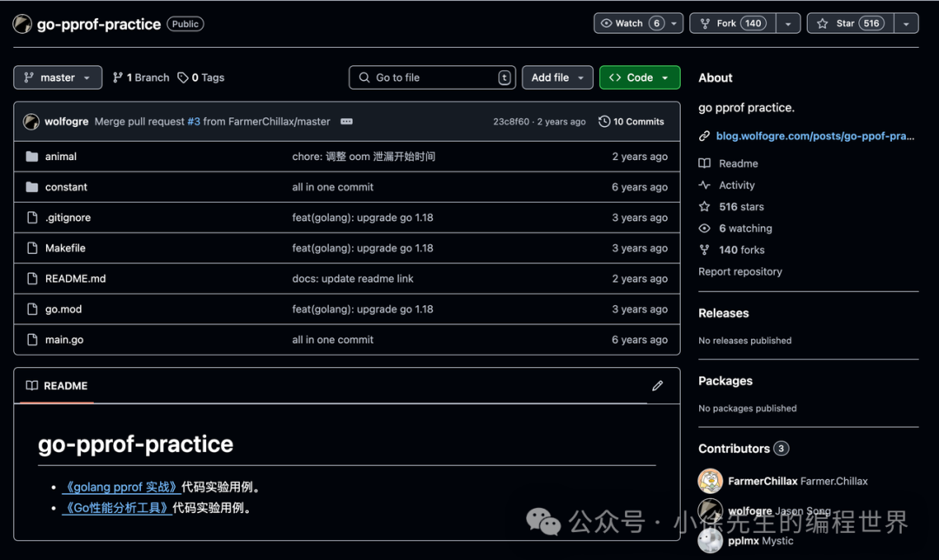Open commit hash 23c8f60

pos(511,122)
